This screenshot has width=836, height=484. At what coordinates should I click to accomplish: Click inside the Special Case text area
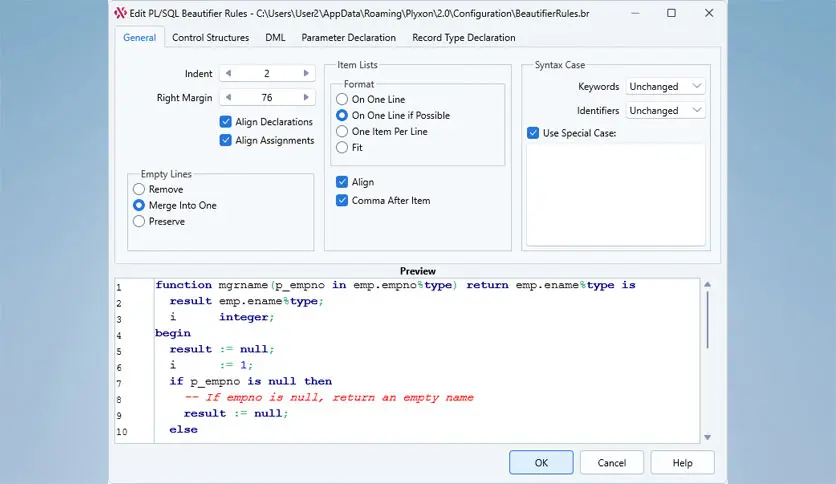point(616,195)
